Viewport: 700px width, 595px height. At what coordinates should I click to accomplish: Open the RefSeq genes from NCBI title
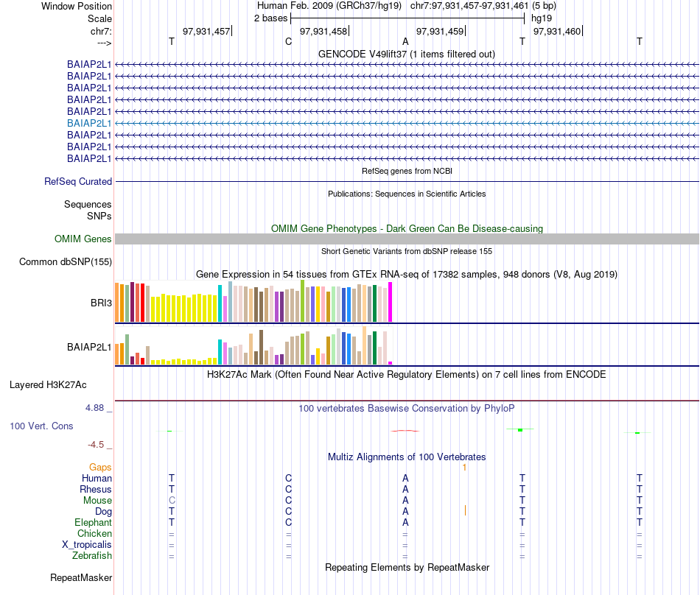pos(407,171)
